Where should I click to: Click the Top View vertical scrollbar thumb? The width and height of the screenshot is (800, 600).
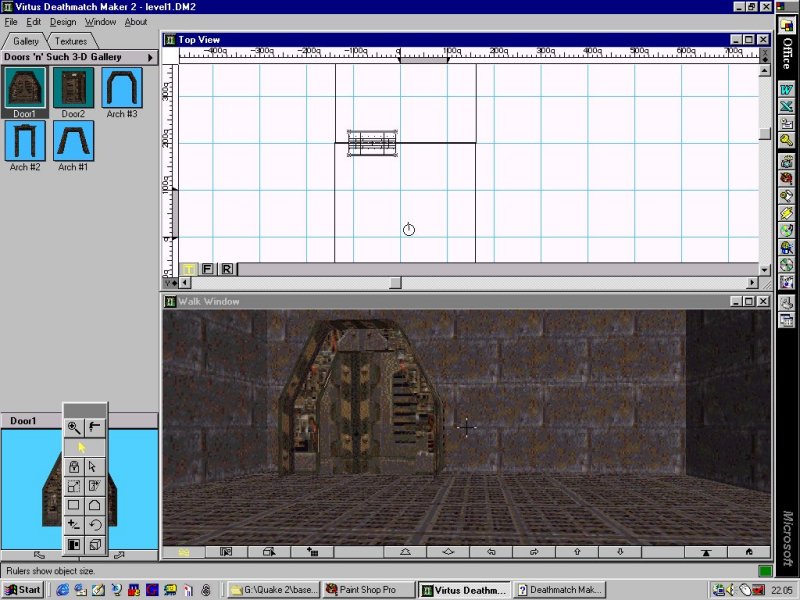764,133
